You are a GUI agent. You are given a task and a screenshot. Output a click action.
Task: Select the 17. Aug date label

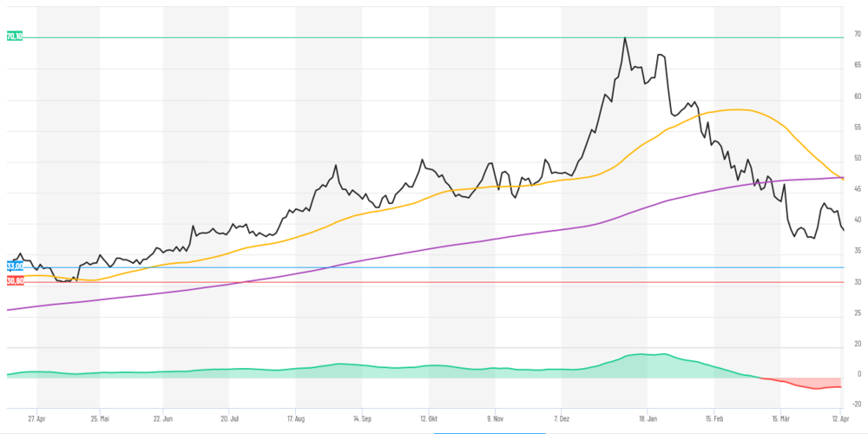point(296,418)
